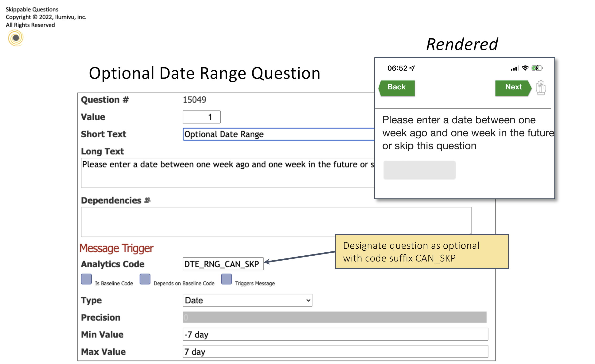Open the Type dropdown showing Date
The width and height of the screenshot is (595, 364).
(x=247, y=300)
